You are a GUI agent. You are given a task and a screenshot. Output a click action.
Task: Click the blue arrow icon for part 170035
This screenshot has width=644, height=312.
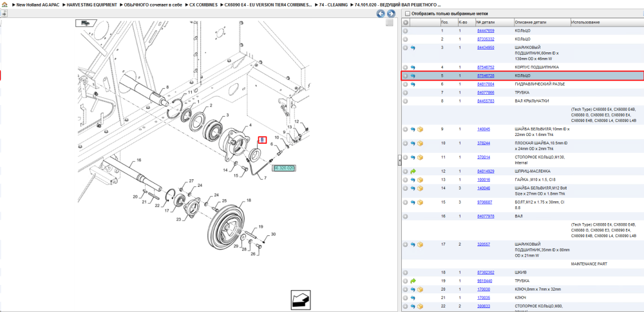413,298
